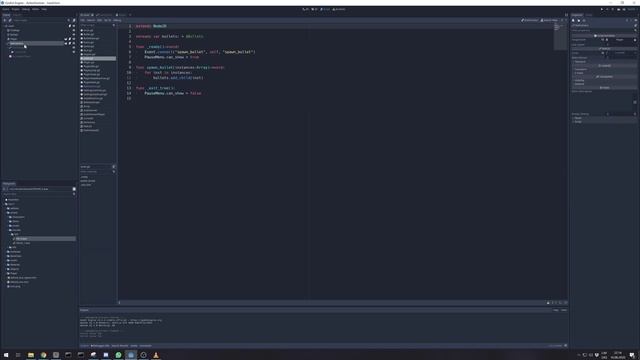
Task: Click the FileSystem back navigation arrow
Action: (4, 189)
